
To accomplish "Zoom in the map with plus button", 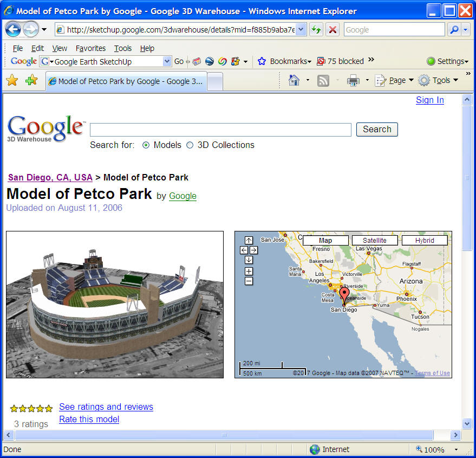I will coord(249,272).
